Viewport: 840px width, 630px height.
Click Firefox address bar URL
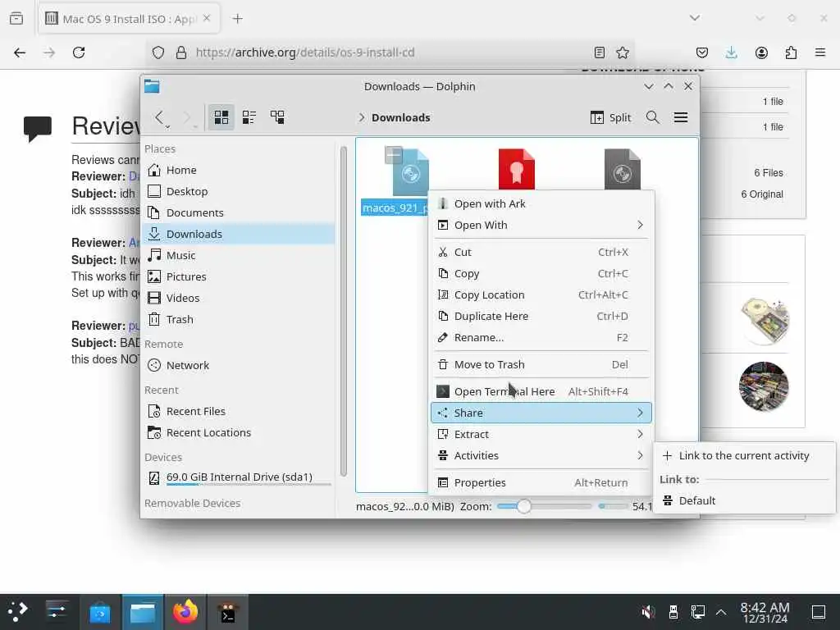pos(305,52)
